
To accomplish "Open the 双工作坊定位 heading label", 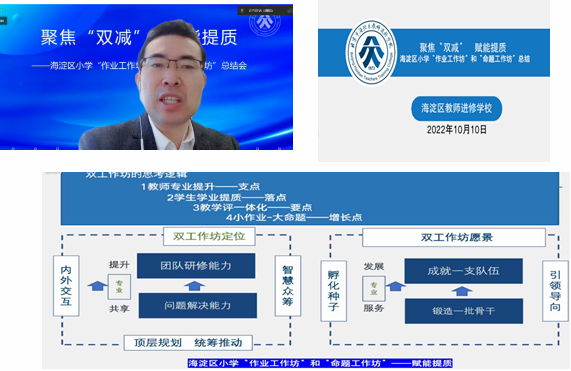I will pyautogui.click(x=209, y=236).
